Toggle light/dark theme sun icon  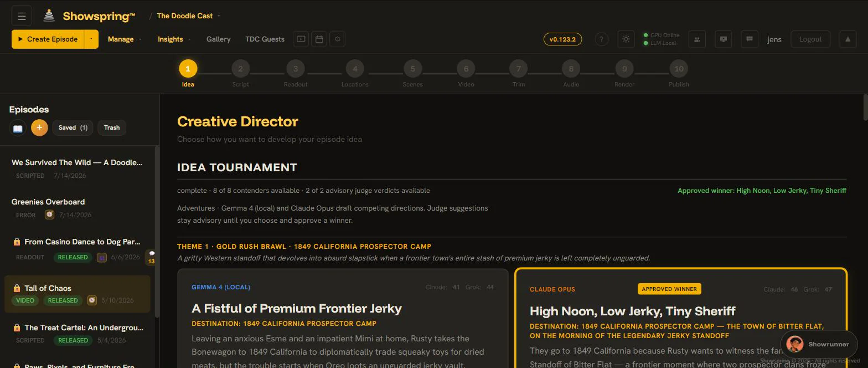(x=626, y=39)
